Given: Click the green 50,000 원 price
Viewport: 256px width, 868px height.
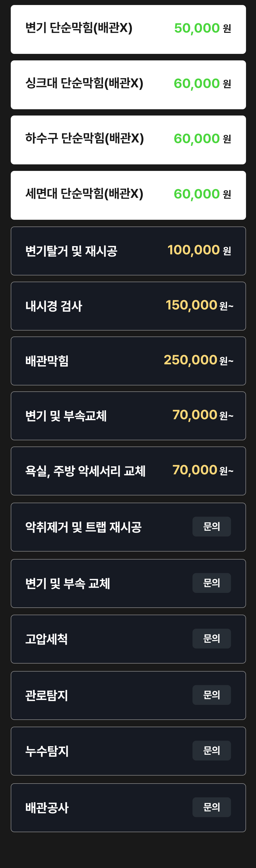Looking at the screenshot, I should [x=202, y=28].
